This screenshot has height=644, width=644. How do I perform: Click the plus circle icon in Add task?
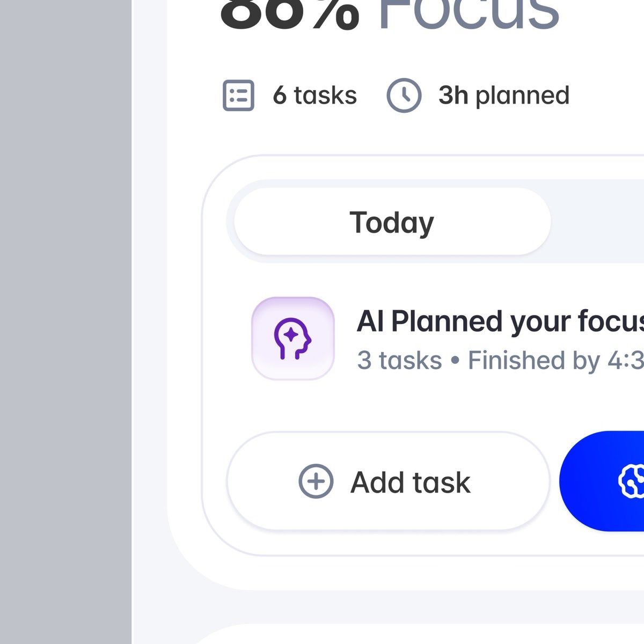[x=316, y=481]
